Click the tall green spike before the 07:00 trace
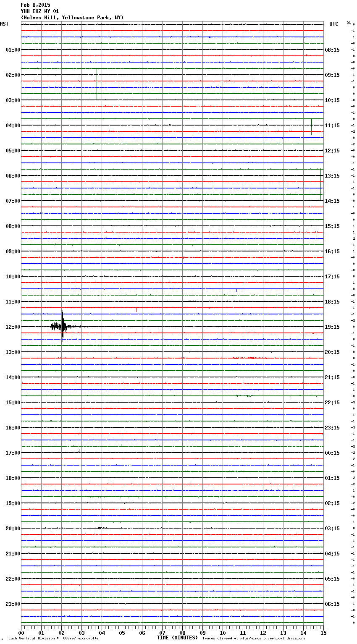 [x=321, y=184]
